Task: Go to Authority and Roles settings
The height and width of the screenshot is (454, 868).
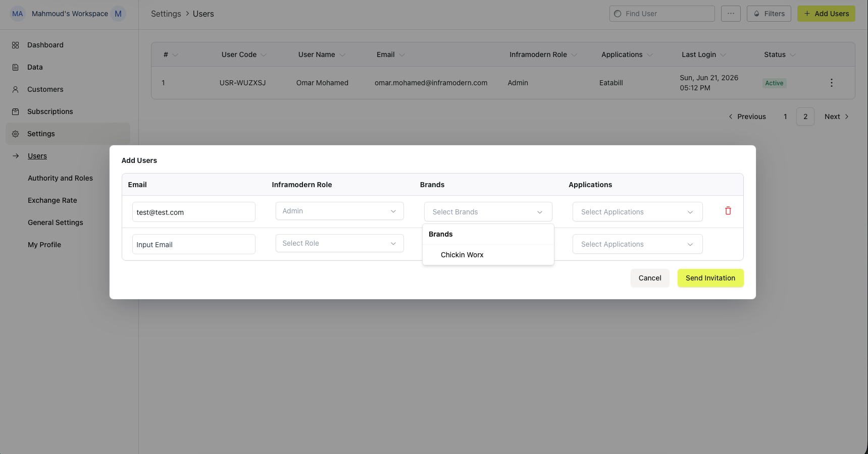Action: point(60,178)
